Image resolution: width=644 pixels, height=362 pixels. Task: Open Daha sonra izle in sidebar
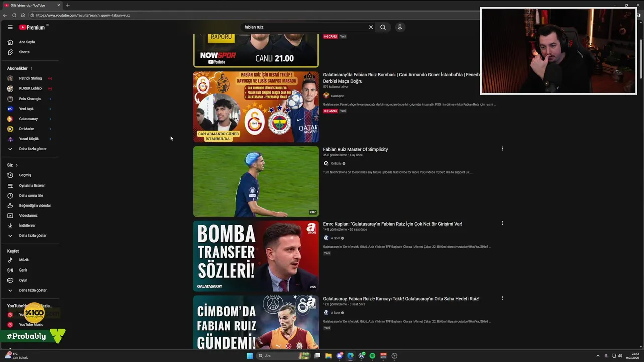tap(30, 196)
